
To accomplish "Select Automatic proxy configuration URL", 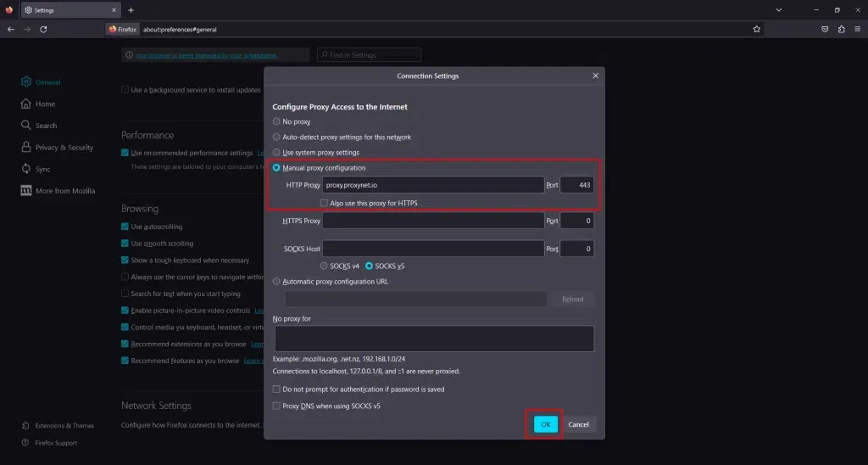I will tap(276, 282).
